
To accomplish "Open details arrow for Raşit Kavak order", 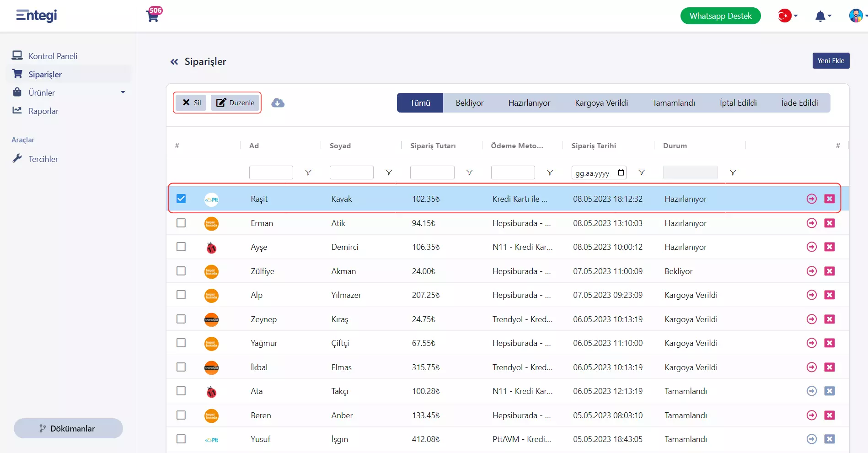I will point(812,199).
